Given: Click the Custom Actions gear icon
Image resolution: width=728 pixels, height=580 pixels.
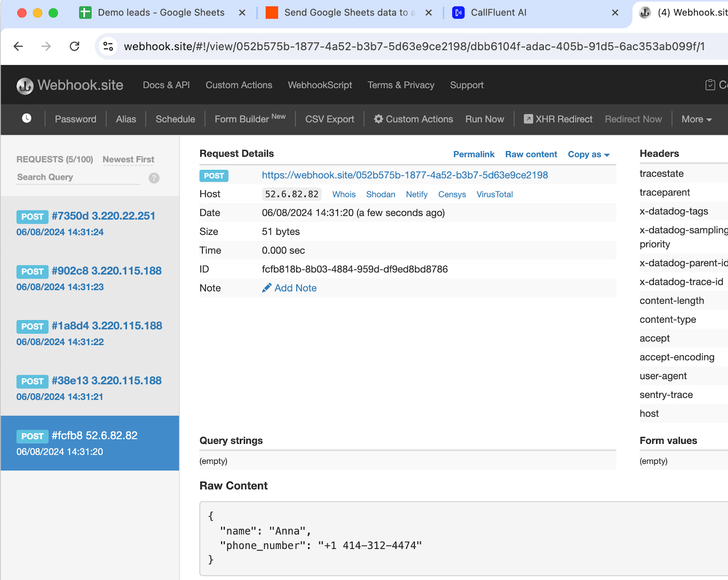Looking at the screenshot, I should [379, 119].
